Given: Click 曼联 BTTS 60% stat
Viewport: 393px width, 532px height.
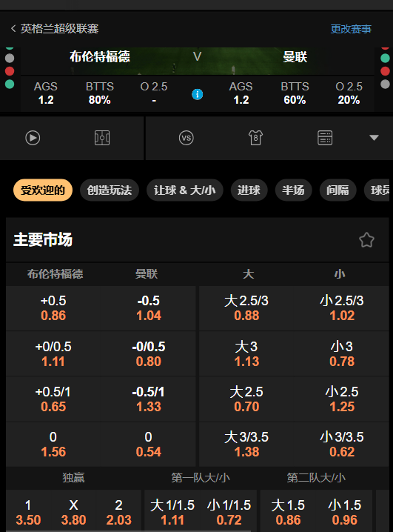Looking at the screenshot, I should coord(295,93).
